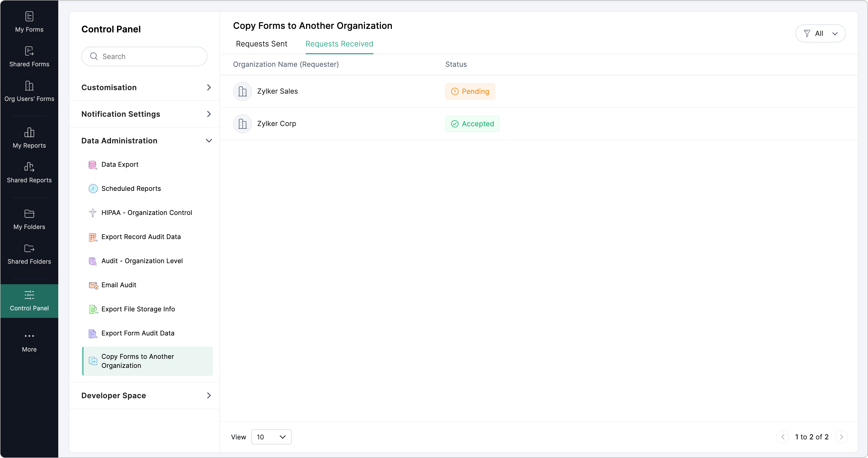Switch to Requests Sent tab
This screenshot has width=868, height=458.
261,44
